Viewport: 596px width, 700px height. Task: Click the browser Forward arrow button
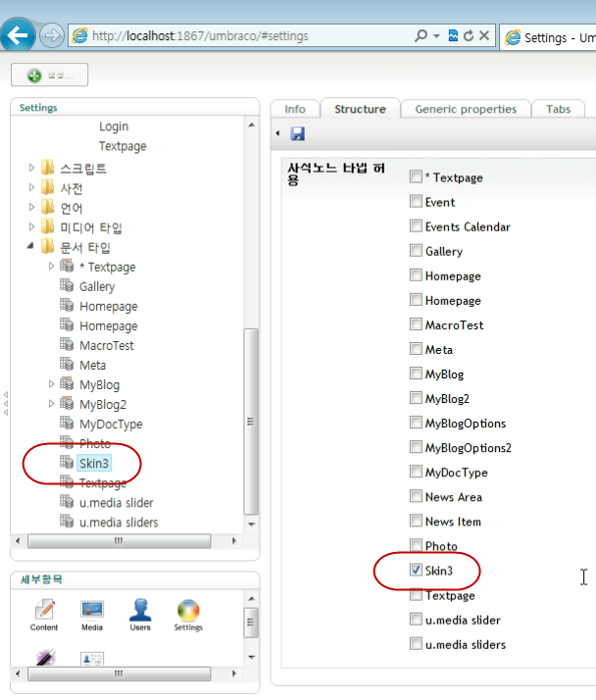[51, 35]
